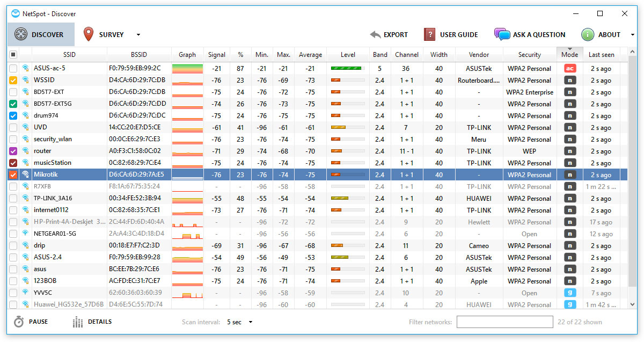Open the User Guide book icon

pos(429,34)
